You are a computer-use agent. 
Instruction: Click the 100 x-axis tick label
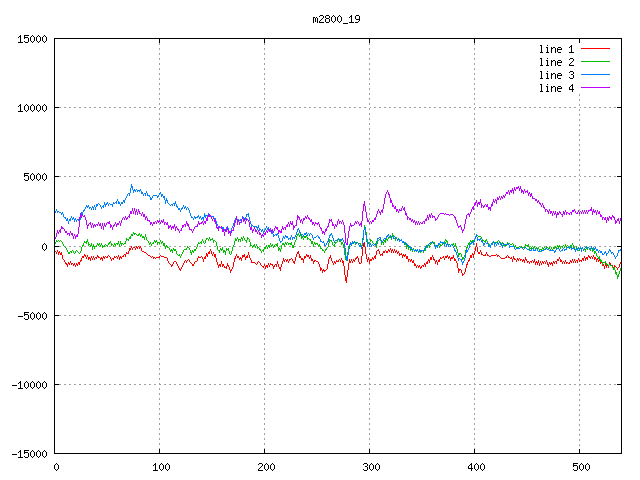tap(160, 467)
